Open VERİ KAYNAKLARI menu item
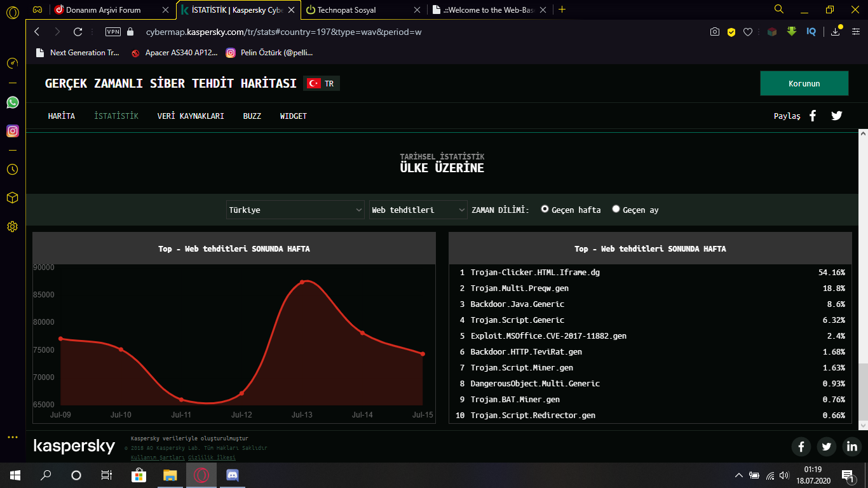 tap(191, 116)
